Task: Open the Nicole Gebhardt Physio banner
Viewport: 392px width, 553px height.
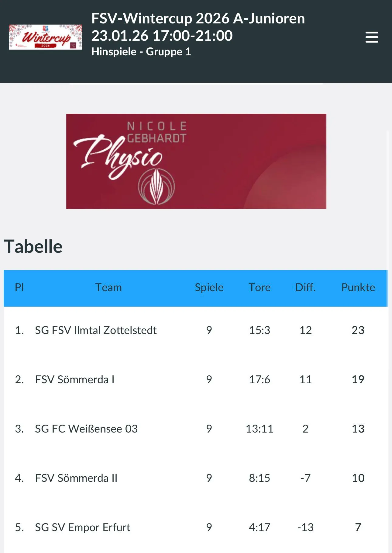Action: 196,161
